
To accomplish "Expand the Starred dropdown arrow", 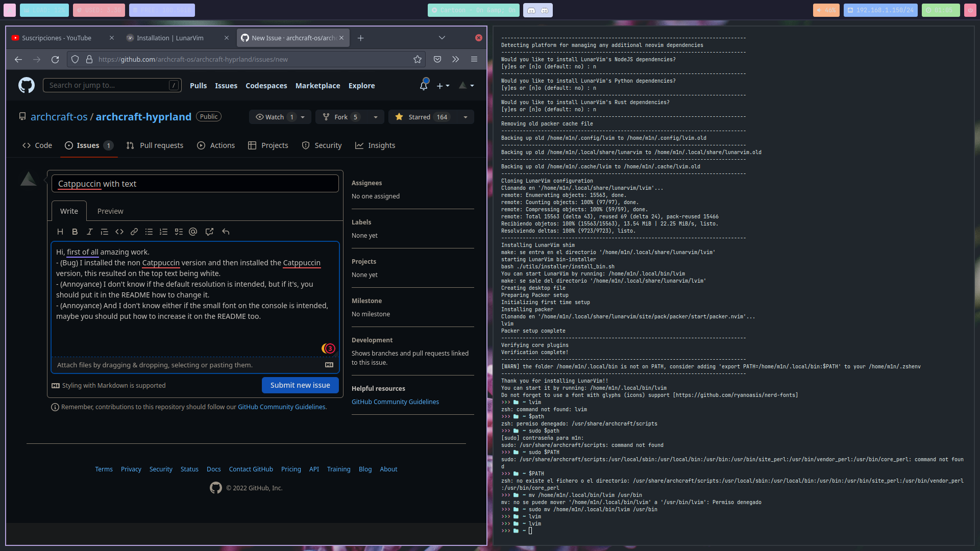I will tap(464, 117).
